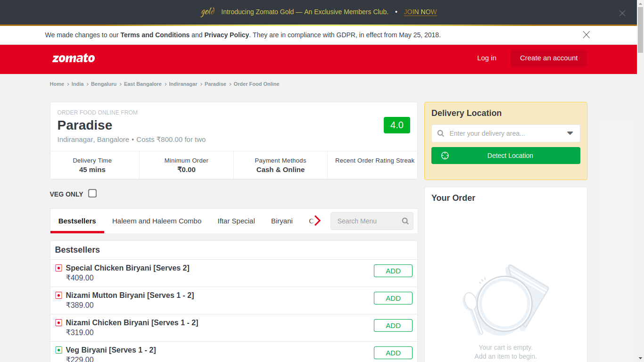Click the Veg Biryani item name
Viewport: 644px width, 362px height.
111,350
